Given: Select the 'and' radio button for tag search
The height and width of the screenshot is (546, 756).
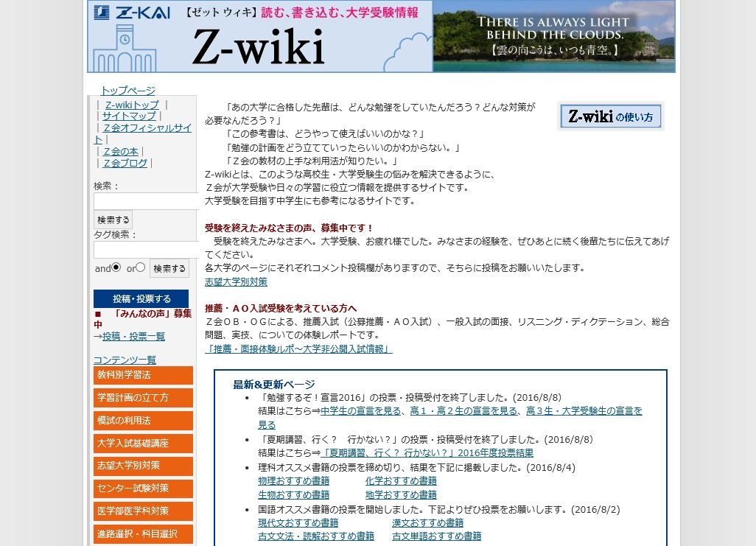Looking at the screenshot, I should click(x=116, y=267).
